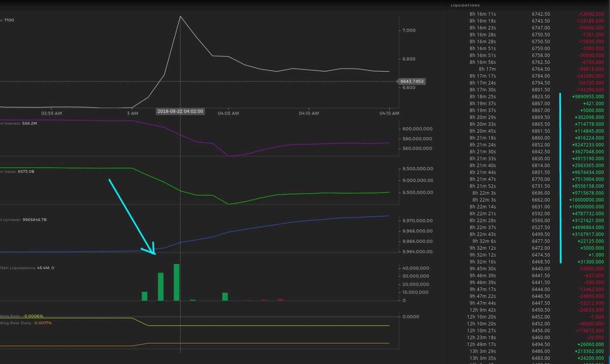Click price 6696.00 in the liquidations list

click(x=540, y=193)
